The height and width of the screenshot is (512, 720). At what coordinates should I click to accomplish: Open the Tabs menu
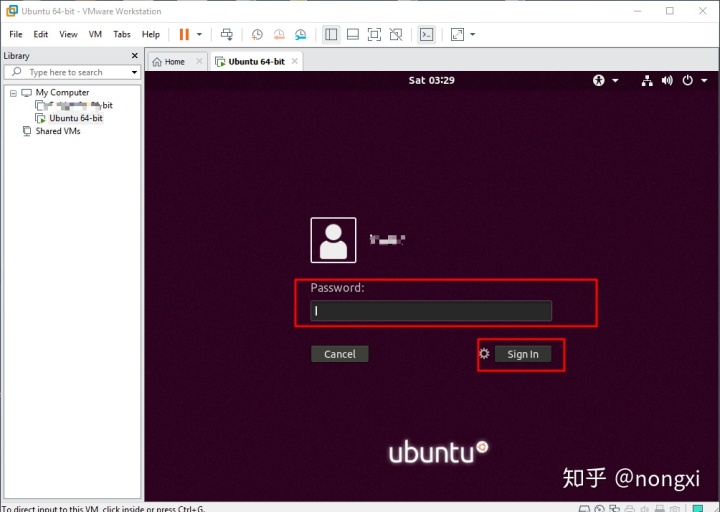(x=122, y=34)
